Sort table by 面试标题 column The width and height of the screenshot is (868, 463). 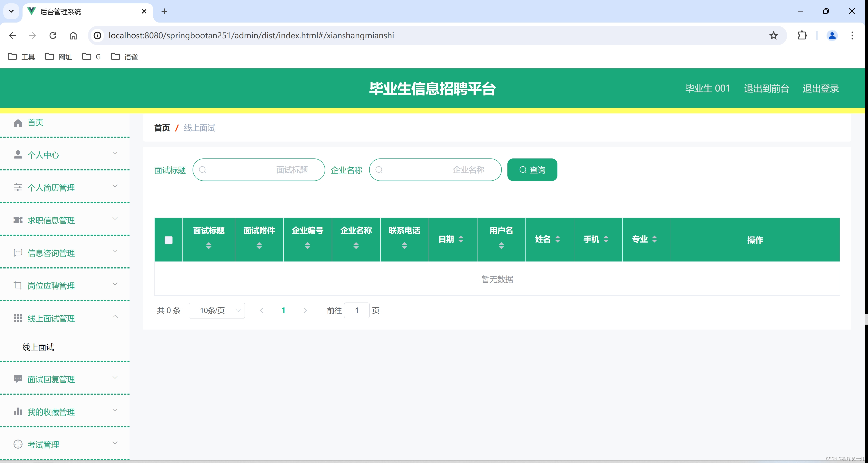tap(209, 245)
